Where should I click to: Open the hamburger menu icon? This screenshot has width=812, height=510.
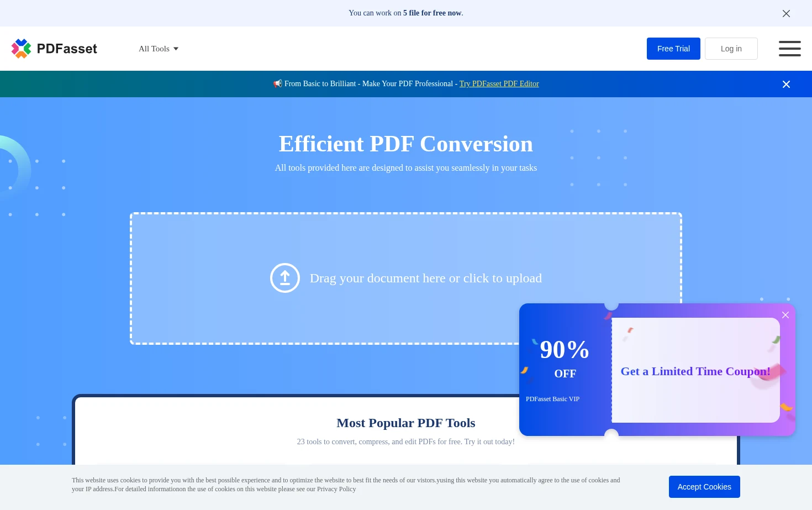pyautogui.click(x=790, y=49)
